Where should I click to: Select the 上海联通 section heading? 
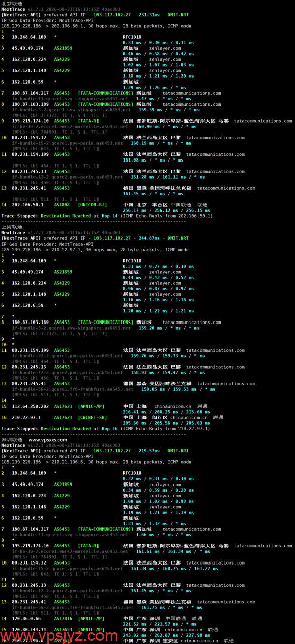coord(12,227)
